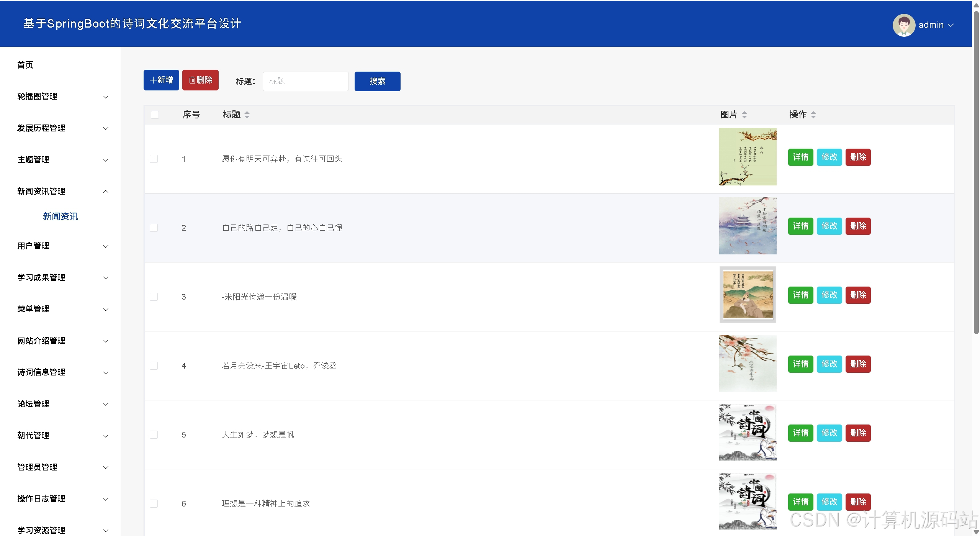980x536 pixels.
Task: Expand the 用户管理 menu chevron
Action: pos(106,246)
